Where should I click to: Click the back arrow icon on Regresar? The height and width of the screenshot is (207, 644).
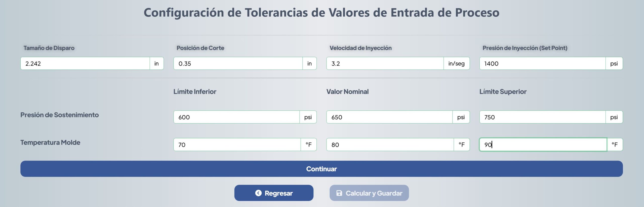pyautogui.click(x=258, y=193)
